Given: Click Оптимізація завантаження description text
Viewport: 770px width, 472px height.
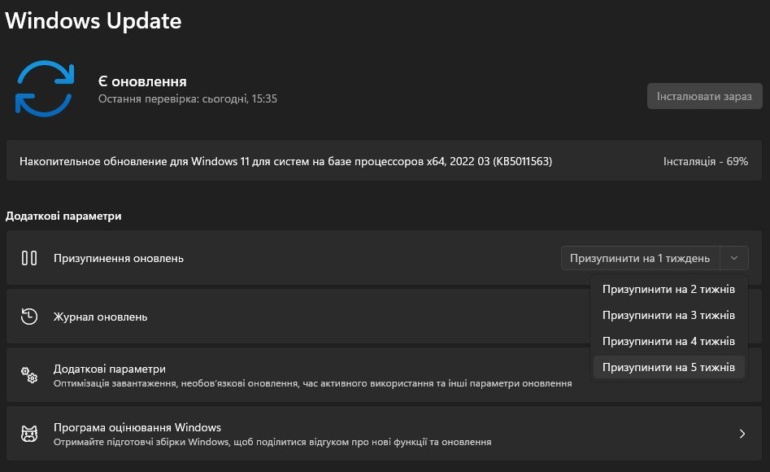Looking at the screenshot, I should pos(313,383).
